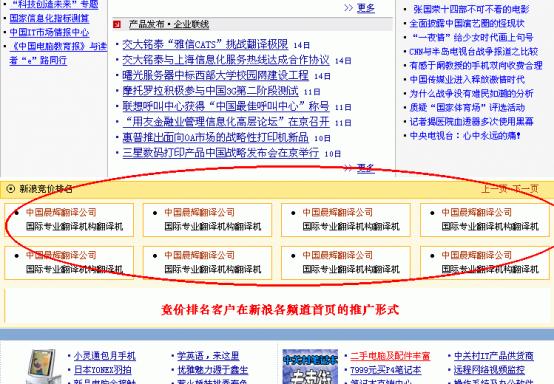Go to 下一页 in bidding ranking bar

(525, 189)
